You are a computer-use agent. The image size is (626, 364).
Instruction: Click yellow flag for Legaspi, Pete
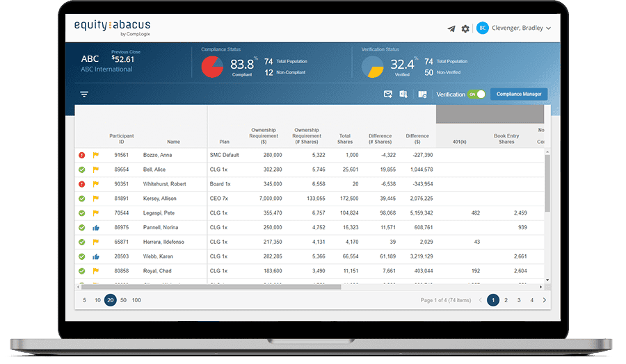pyautogui.click(x=96, y=213)
